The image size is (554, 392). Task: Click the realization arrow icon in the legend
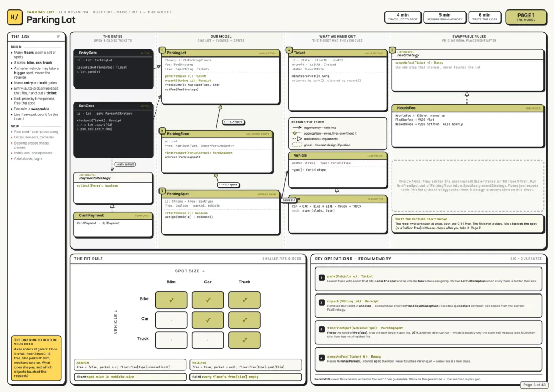(297, 139)
